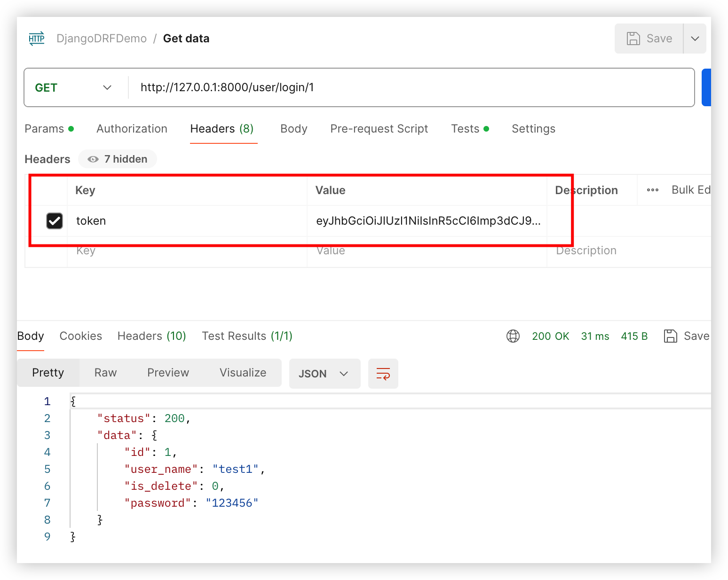Open the JSON format dropdown
The image size is (728, 580).
[x=324, y=374]
